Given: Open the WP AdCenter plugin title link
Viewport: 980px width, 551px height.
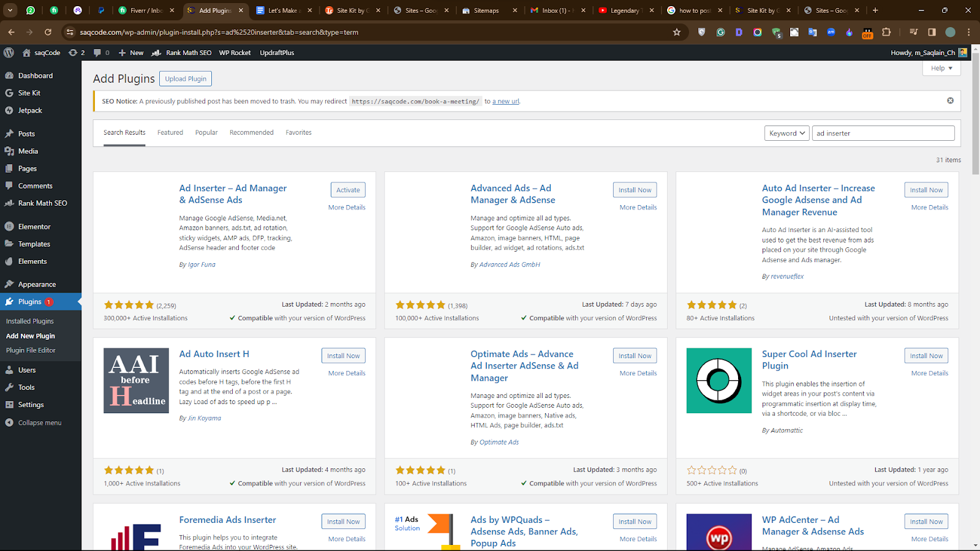Looking at the screenshot, I should point(813,525).
